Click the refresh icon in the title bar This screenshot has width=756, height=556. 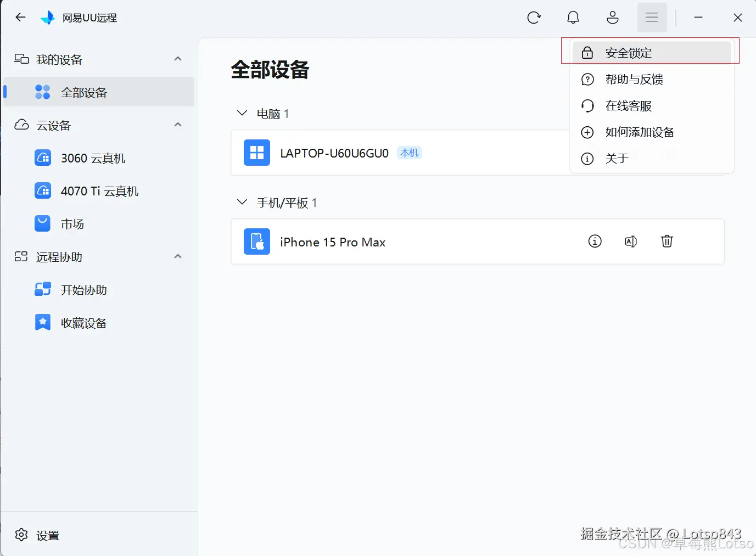coord(534,17)
